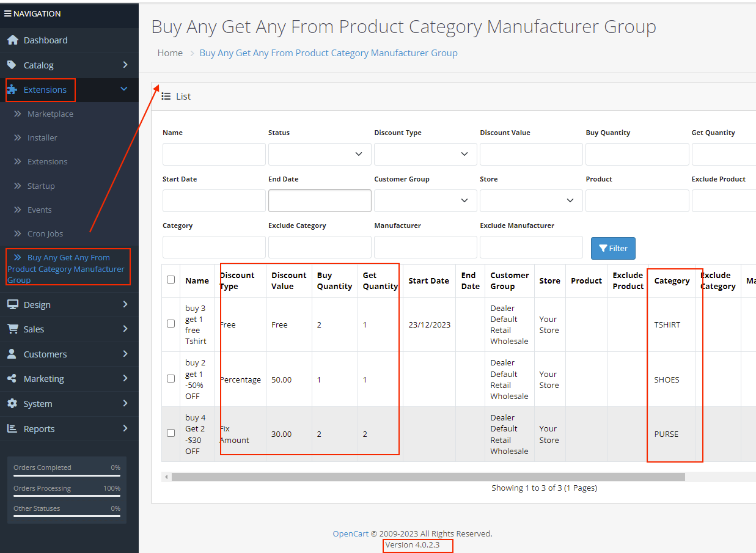This screenshot has height=553, width=756.
Task: Expand the Design menu chevron
Action: click(x=125, y=304)
